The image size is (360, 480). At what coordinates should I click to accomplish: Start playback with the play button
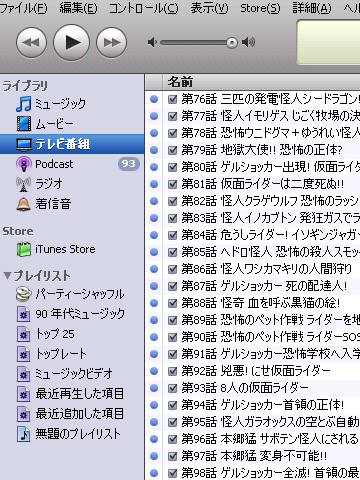tap(71, 42)
